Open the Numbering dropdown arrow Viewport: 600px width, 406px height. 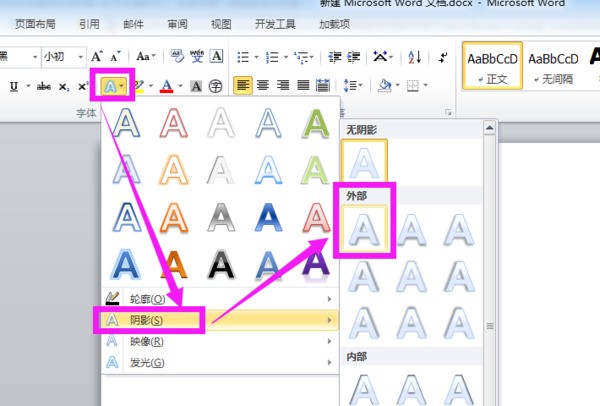[x=286, y=57]
